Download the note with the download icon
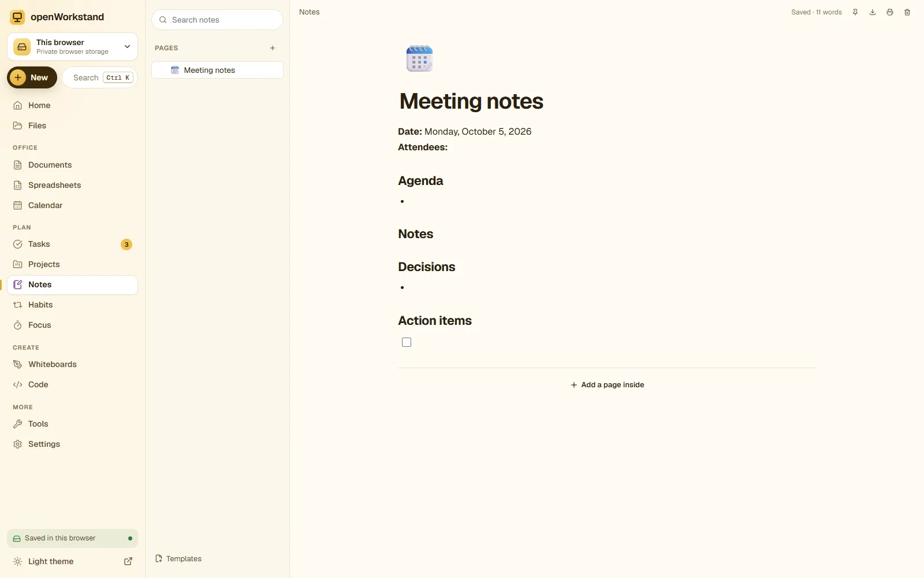The height and width of the screenshot is (578, 924). (x=873, y=12)
